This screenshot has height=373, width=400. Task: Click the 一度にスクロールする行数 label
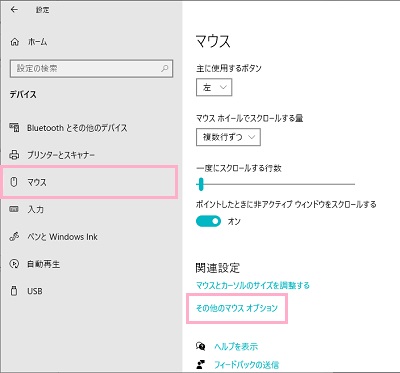(x=239, y=168)
